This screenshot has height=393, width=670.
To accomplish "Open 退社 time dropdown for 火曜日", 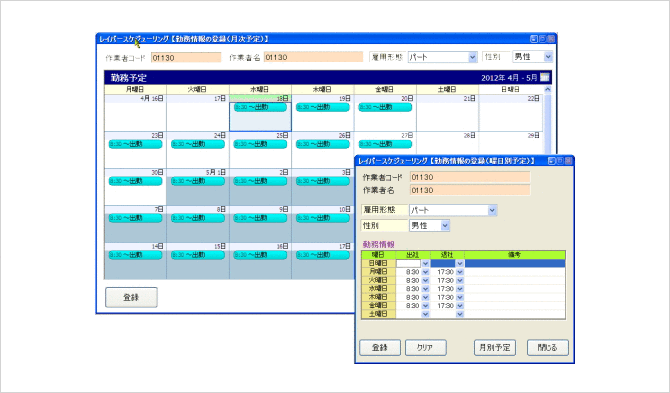I will point(460,281).
